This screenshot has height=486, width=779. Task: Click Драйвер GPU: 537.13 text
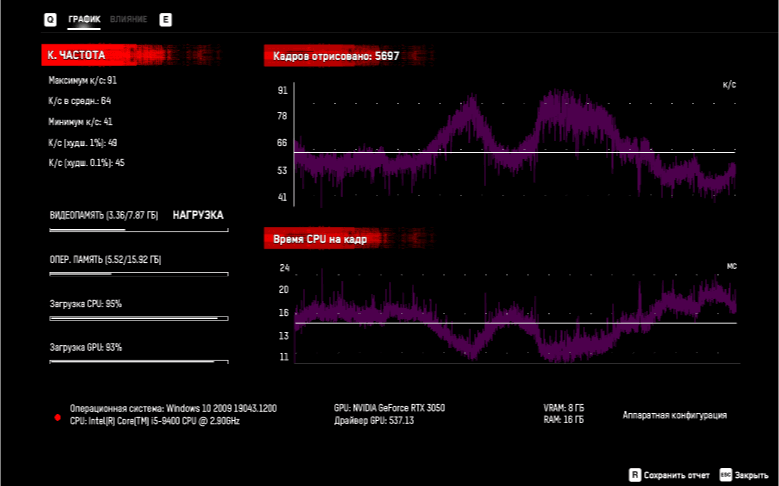[374, 420]
